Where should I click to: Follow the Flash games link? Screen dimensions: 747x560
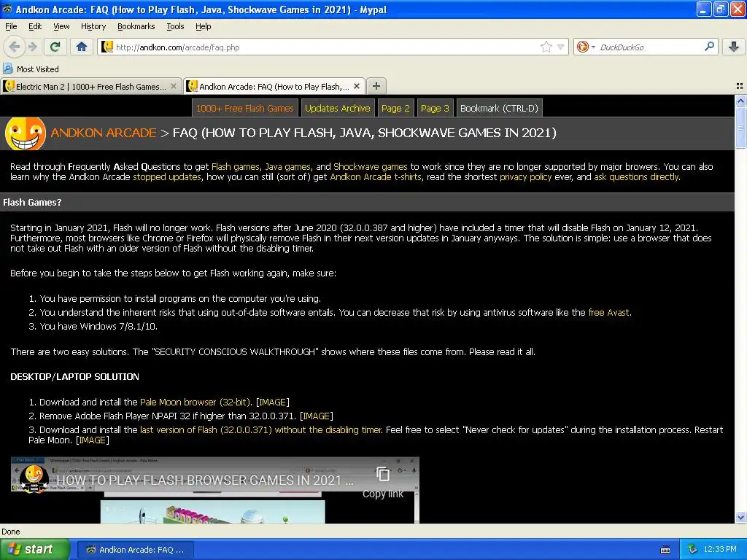(x=236, y=167)
